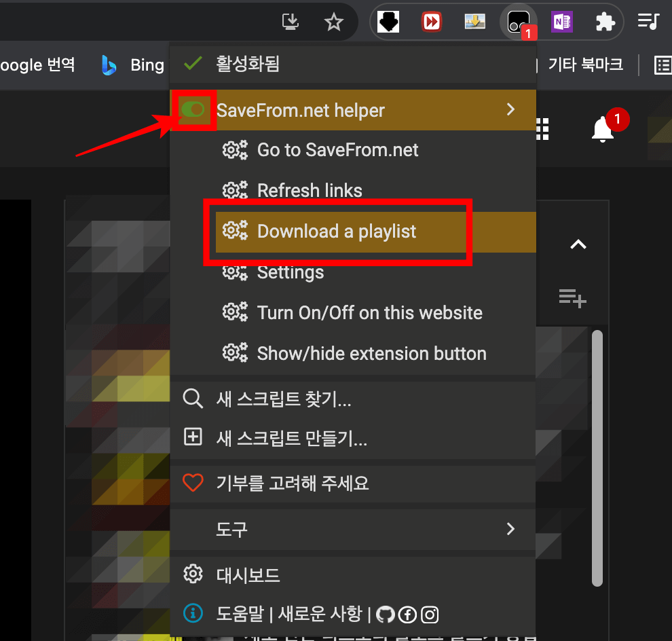Toggle the SaveFrom.net helper script switch

pos(193,110)
